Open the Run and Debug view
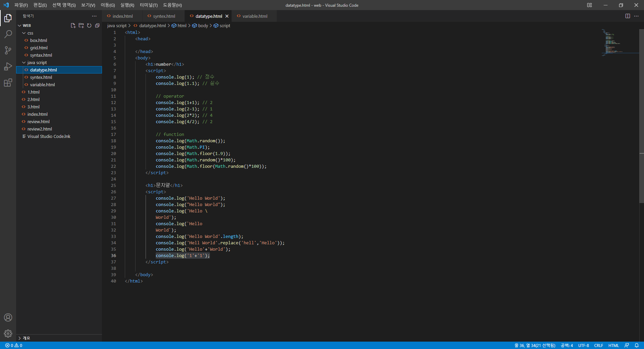Viewport: 644px width, 349px height. tap(8, 66)
